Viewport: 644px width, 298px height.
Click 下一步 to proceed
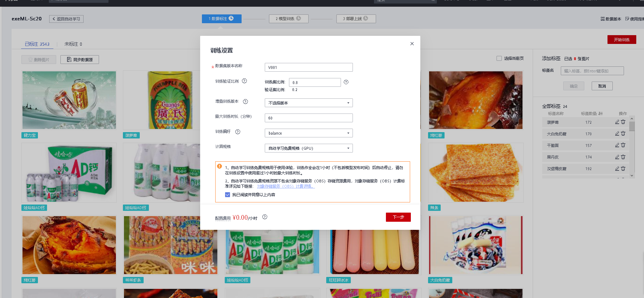[398, 217]
